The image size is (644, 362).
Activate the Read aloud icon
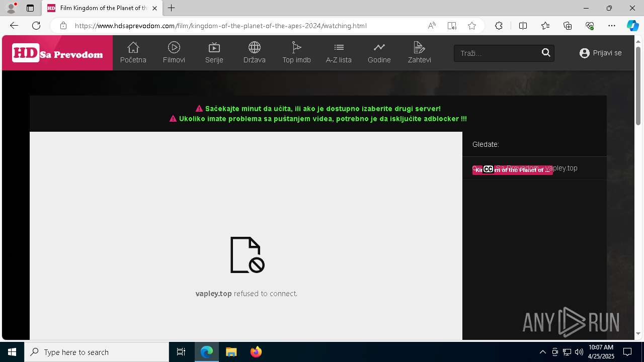[x=432, y=26]
